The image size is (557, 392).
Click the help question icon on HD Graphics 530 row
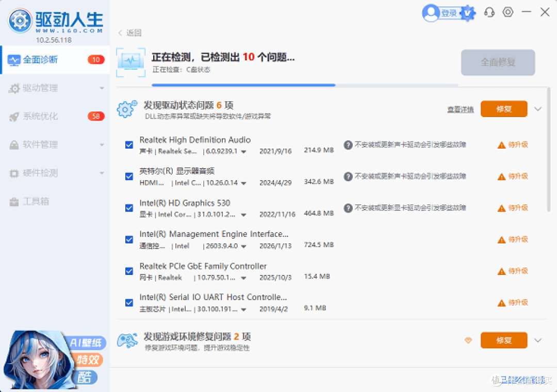pos(348,208)
